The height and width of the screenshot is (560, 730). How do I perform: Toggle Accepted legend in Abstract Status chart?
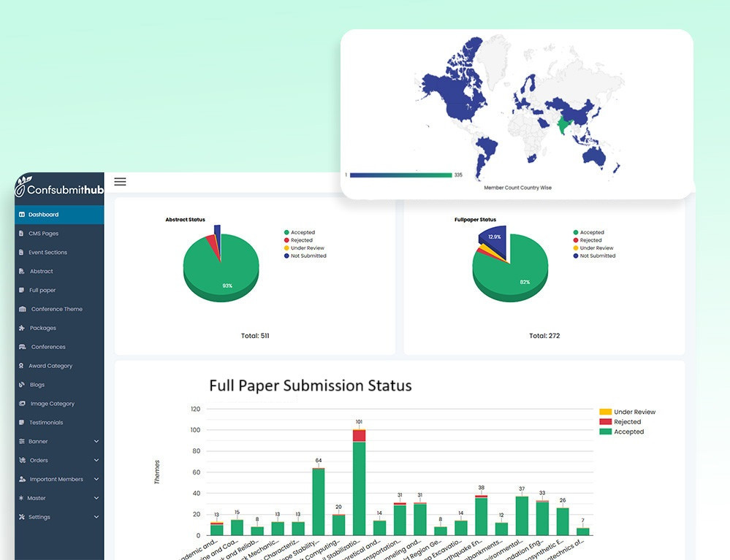pos(303,232)
